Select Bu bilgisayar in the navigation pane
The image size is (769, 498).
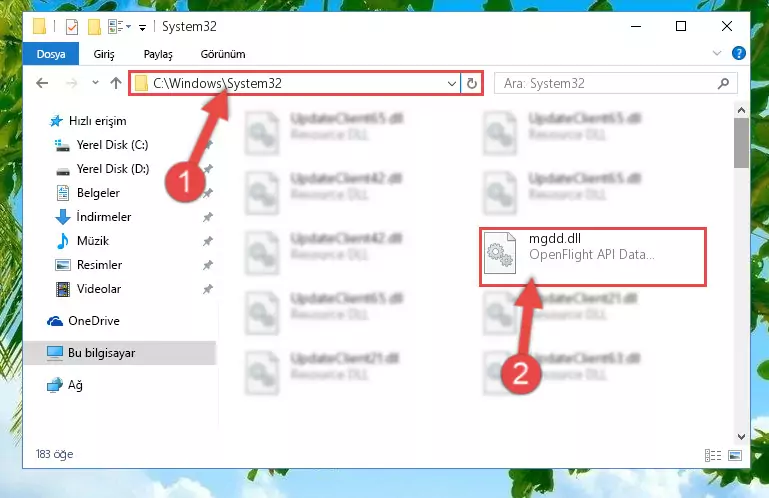click(119, 353)
